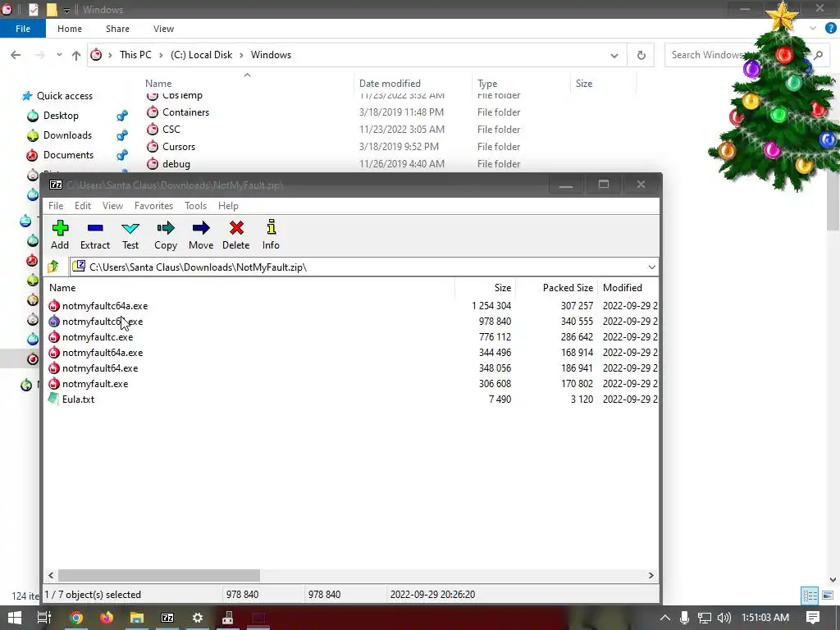Open Documents in Quick access
Image resolution: width=840 pixels, height=630 pixels.
click(69, 155)
